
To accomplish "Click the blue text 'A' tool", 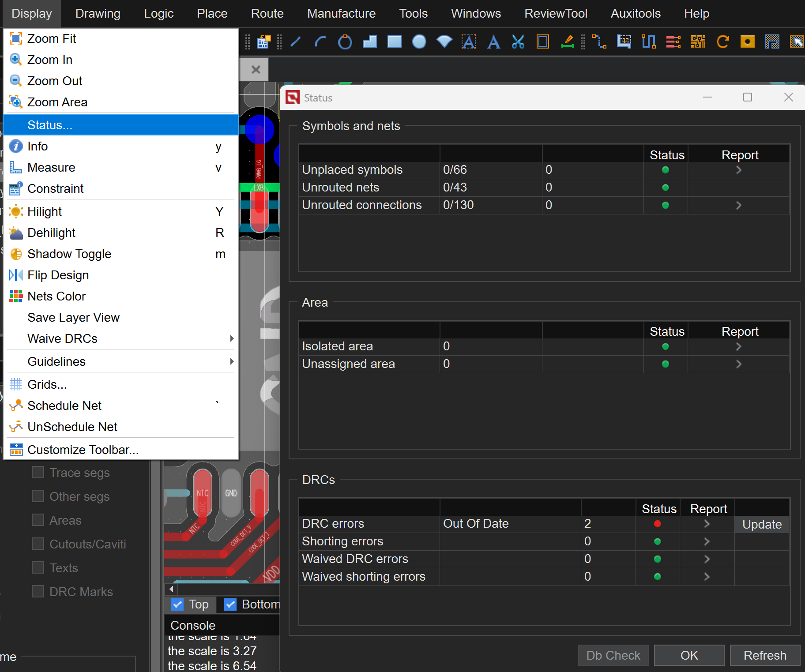I will 493,42.
